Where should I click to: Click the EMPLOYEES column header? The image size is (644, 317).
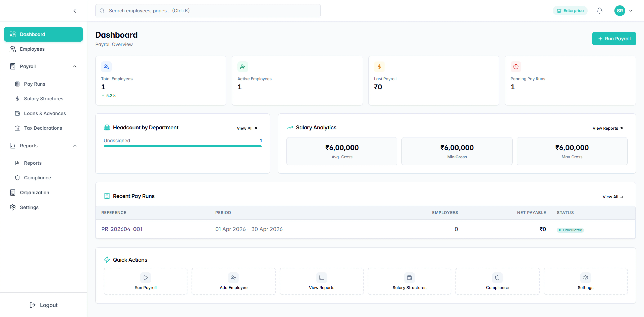(x=445, y=213)
